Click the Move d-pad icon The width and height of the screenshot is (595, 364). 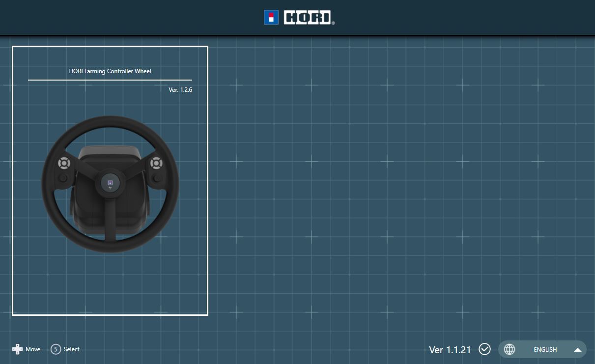[x=17, y=349]
